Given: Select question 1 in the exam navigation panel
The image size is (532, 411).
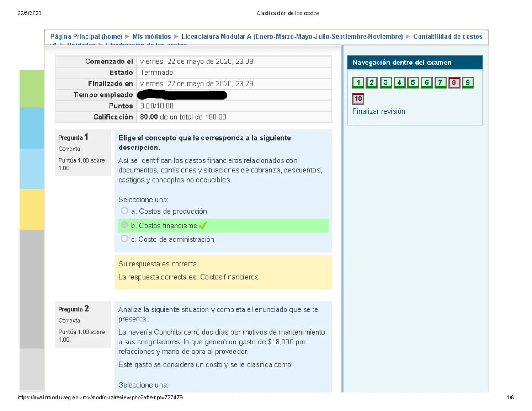Looking at the screenshot, I should click(x=358, y=82).
